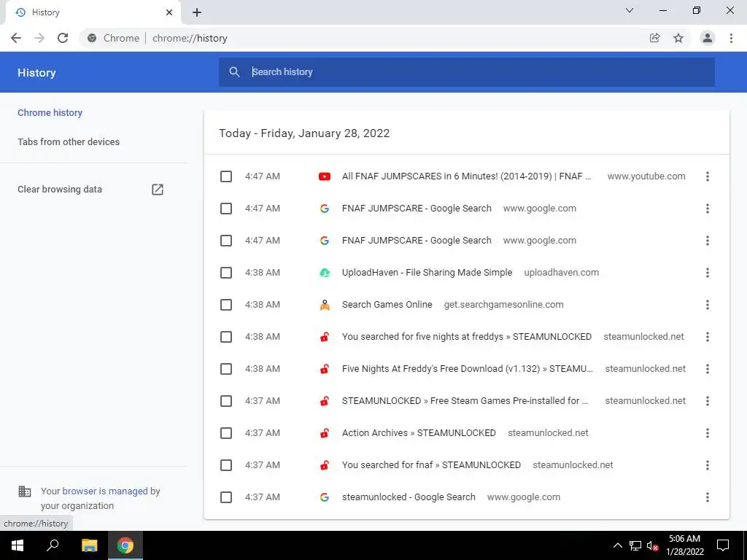Click the network status tray icon
Image resolution: width=747 pixels, height=560 pixels.
[635, 545]
